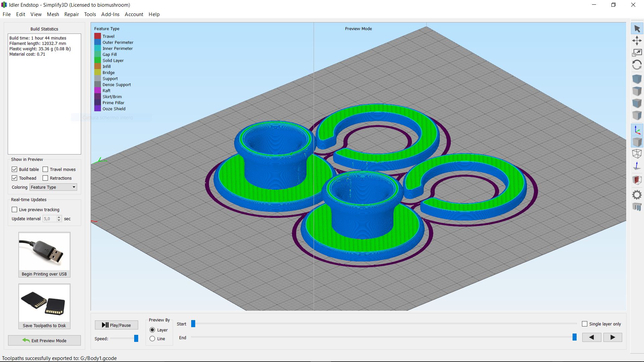Screen dimensions: 644x362
Task: Open the Repair menu
Action: coord(71,14)
